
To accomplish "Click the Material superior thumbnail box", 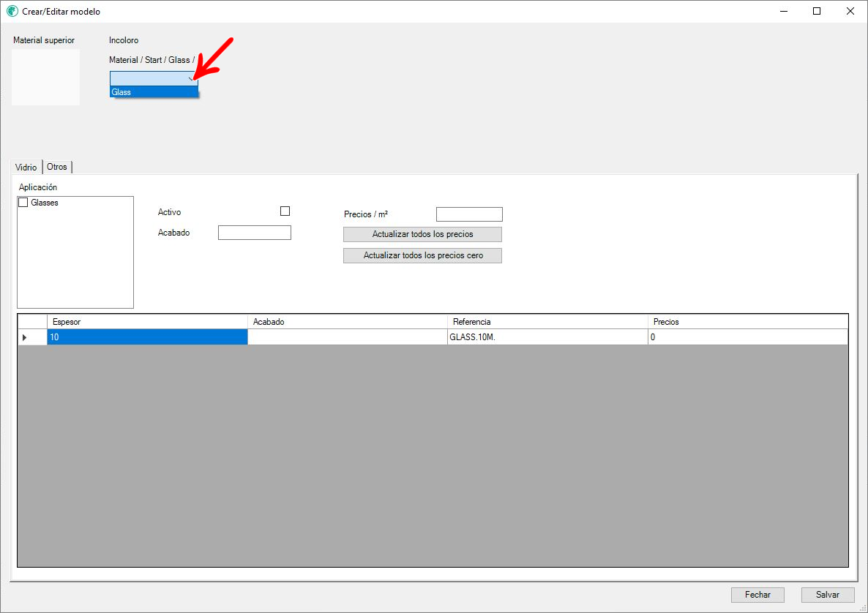I will click(46, 78).
